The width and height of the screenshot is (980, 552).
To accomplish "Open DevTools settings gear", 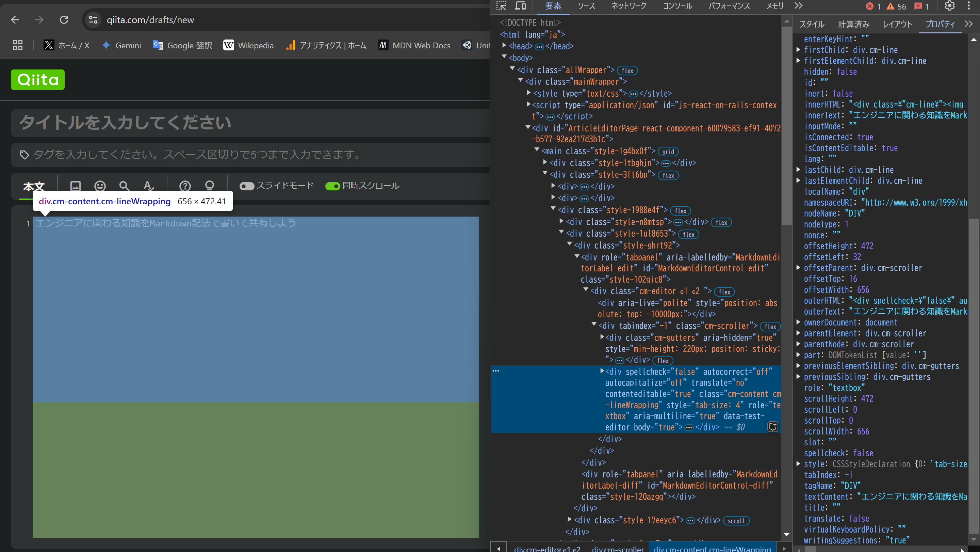I will [x=950, y=6].
